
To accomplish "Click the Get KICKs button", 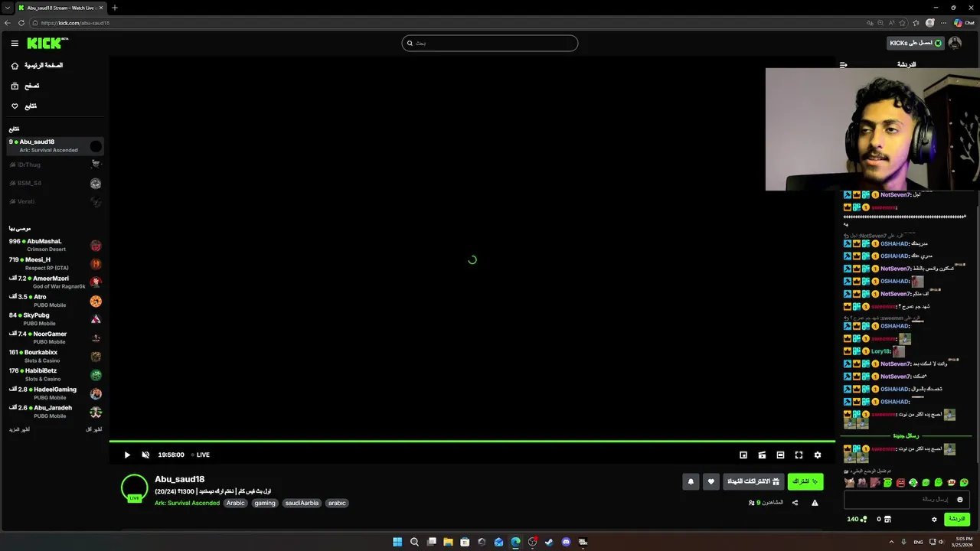I will pos(915,44).
